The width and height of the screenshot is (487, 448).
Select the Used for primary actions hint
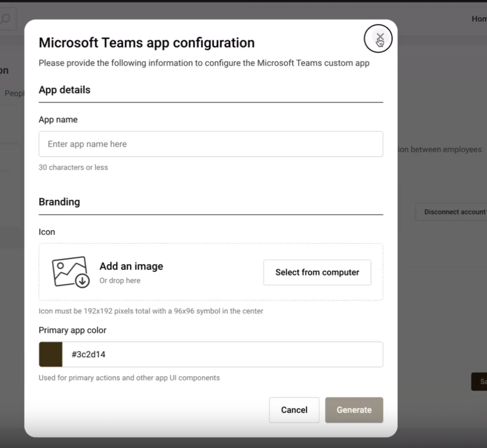pyautogui.click(x=129, y=378)
